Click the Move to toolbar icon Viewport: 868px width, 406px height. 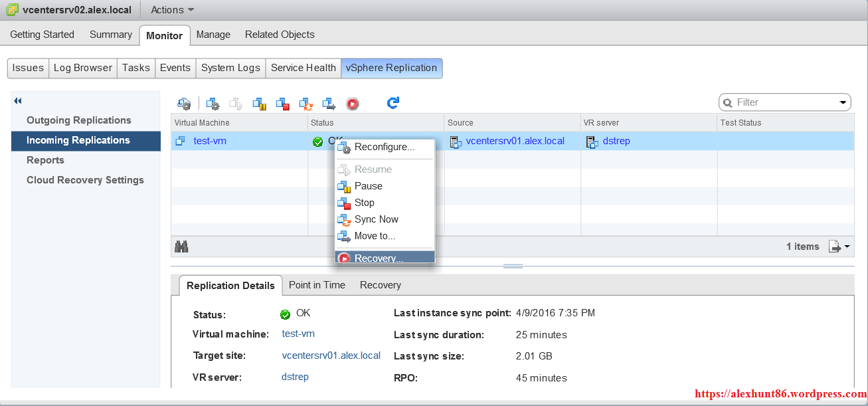[x=329, y=104]
